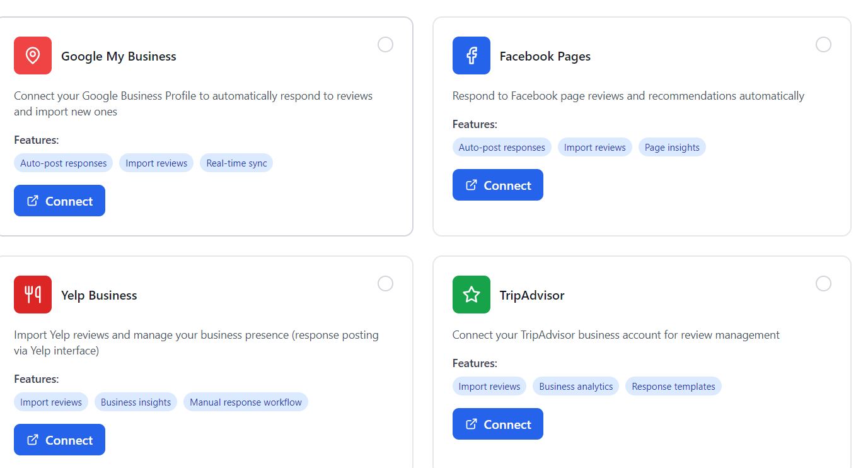Click the Yelp Business title
868x468 pixels.
point(99,295)
